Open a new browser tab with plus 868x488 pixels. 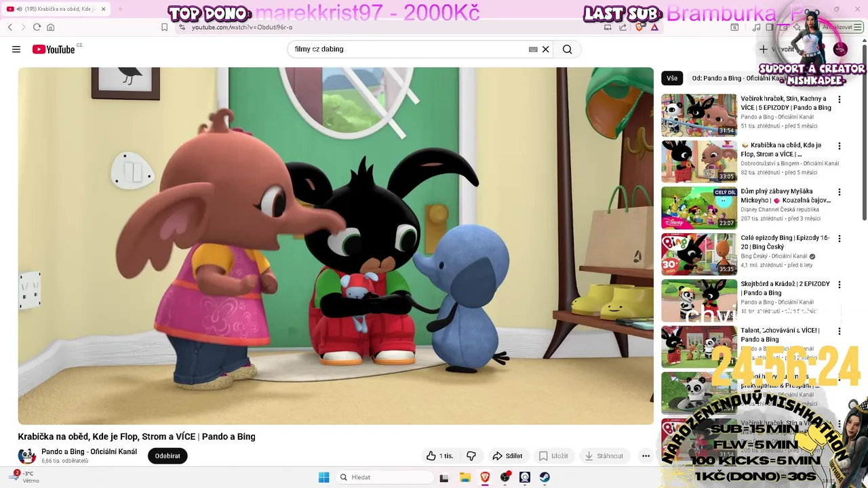tap(120, 9)
